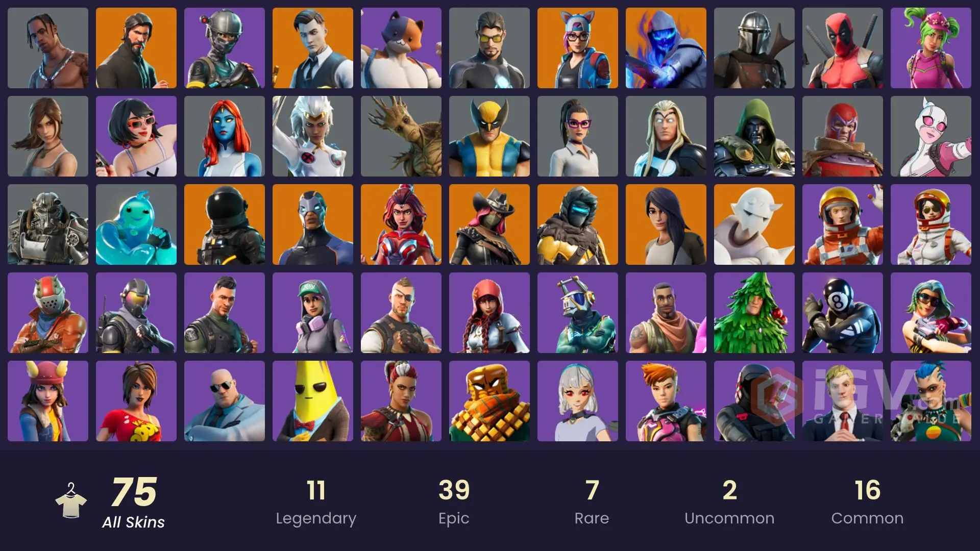Viewport: 980px width, 551px height.
Task: Open the Christmas tree costume skin
Action: pyautogui.click(x=754, y=313)
